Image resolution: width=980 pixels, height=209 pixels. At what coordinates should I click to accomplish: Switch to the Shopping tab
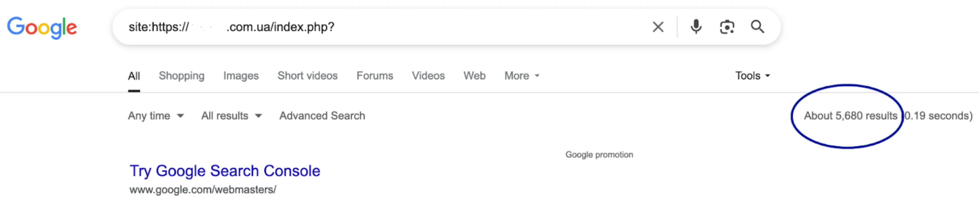tap(181, 76)
